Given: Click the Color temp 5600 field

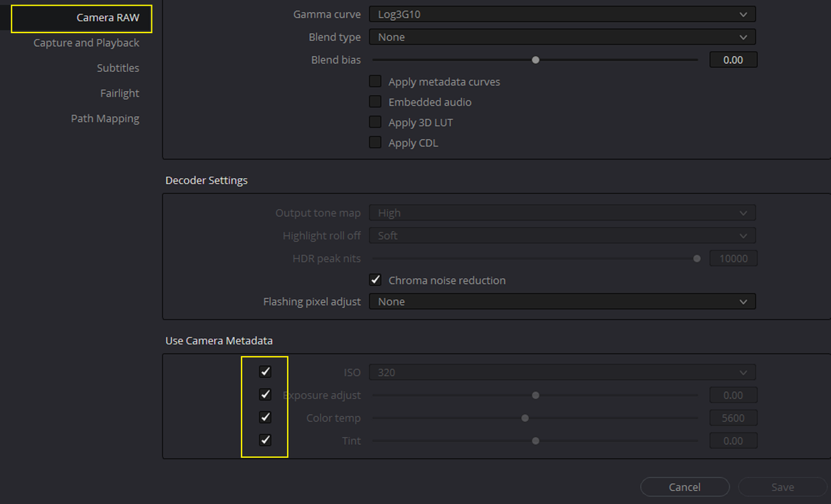Looking at the screenshot, I should pyautogui.click(x=733, y=418).
